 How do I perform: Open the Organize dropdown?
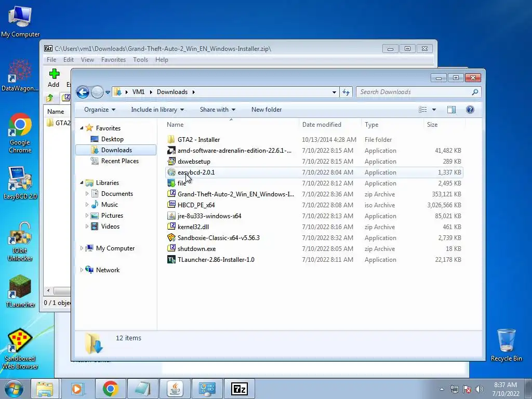pyautogui.click(x=100, y=110)
